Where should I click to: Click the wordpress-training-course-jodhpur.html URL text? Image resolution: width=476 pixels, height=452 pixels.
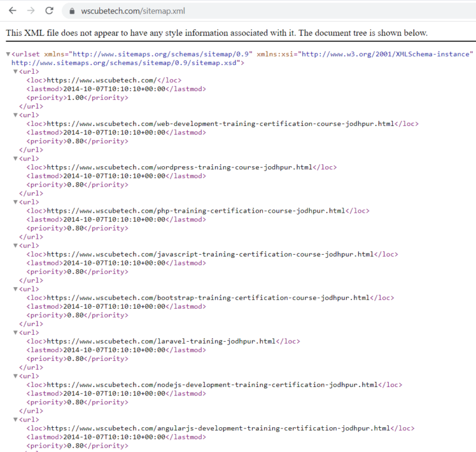tap(180, 167)
